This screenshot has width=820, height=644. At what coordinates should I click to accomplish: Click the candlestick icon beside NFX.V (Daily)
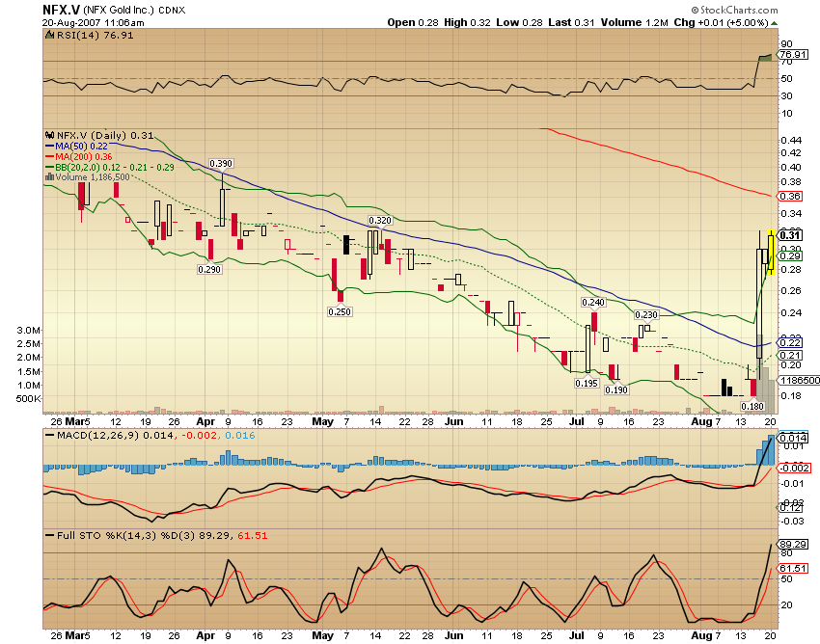pos(50,135)
